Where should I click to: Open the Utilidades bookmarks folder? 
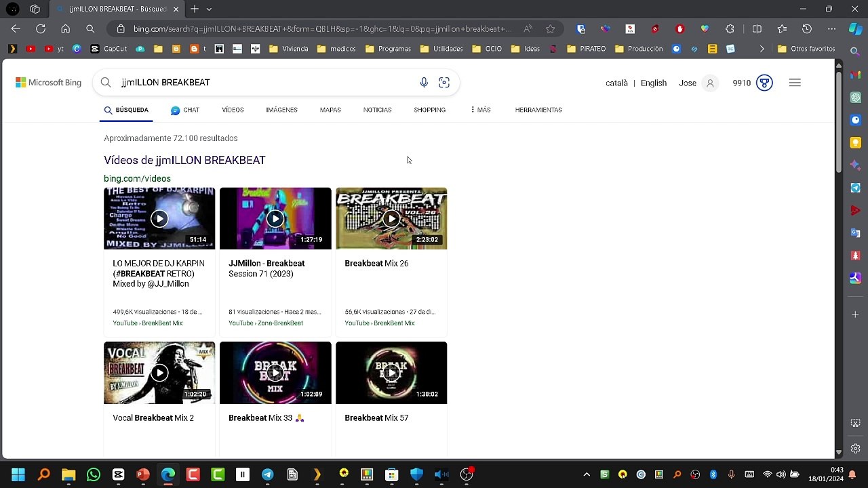coord(441,49)
